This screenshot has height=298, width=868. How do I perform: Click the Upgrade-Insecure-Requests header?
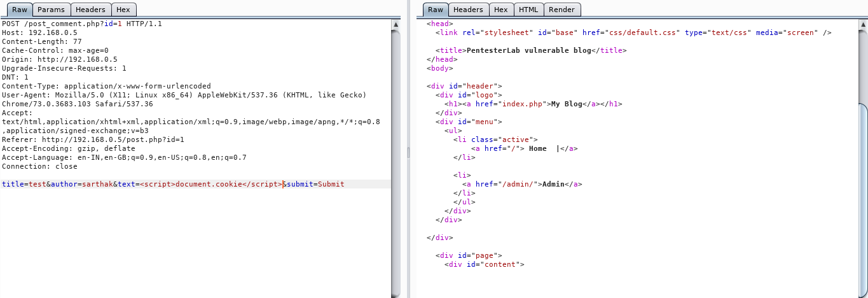click(x=64, y=68)
